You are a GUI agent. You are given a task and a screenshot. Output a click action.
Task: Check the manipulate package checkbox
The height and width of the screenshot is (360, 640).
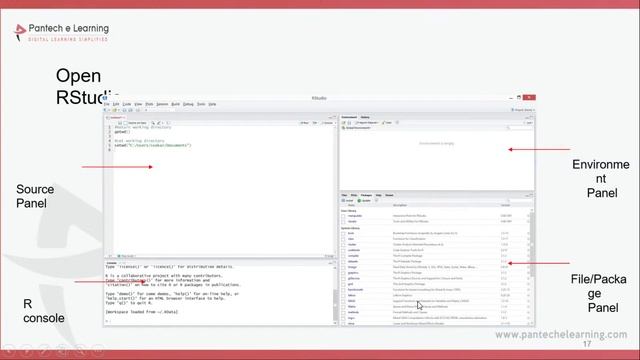coord(343,216)
